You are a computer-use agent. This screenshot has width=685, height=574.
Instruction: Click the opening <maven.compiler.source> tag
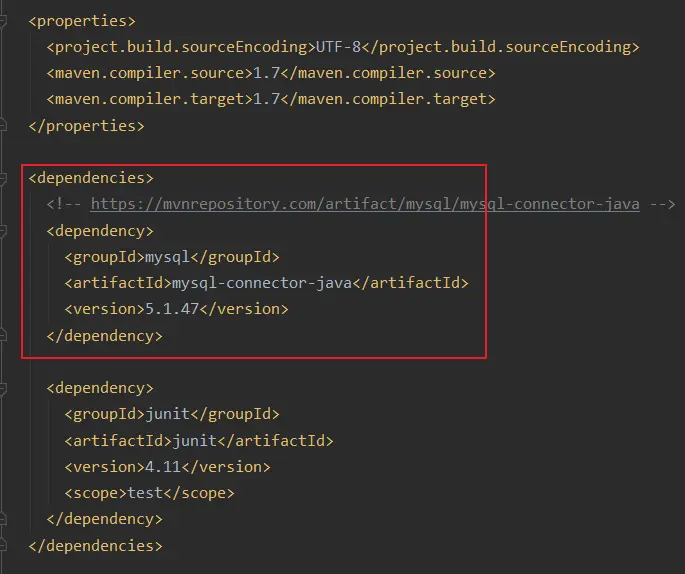(149, 73)
